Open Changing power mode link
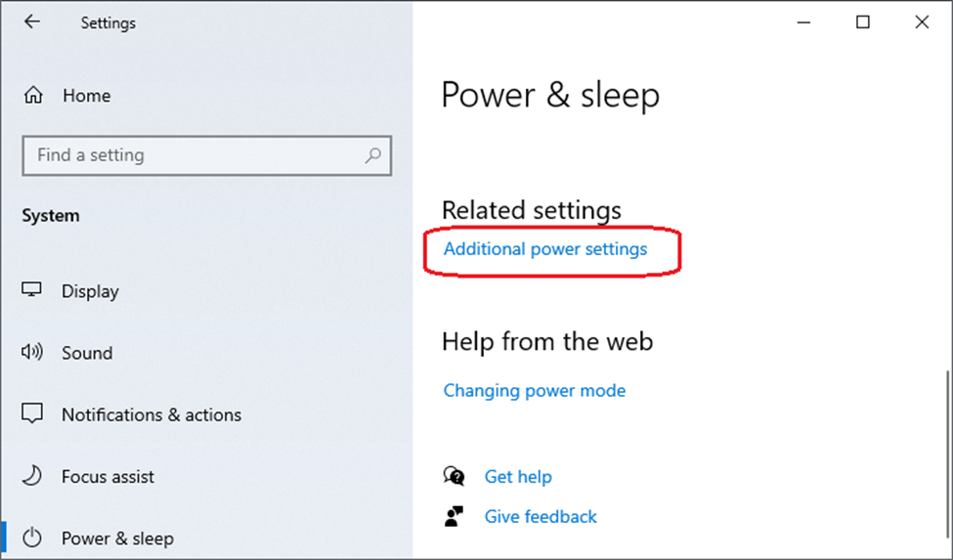Viewport: 953px width, 560px height. 535,391
